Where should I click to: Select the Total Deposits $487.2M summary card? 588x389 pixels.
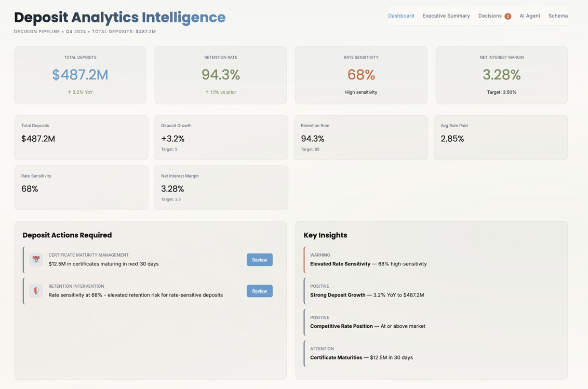coord(80,74)
